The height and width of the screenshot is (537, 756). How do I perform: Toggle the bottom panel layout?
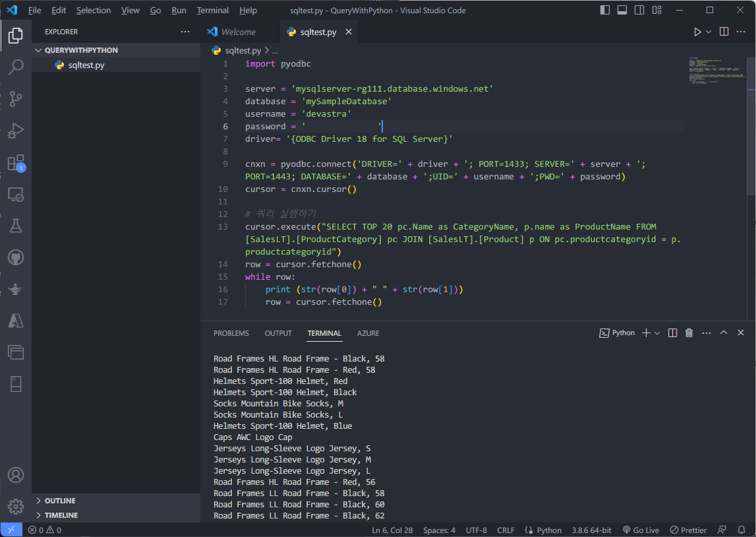(x=622, y=10)
